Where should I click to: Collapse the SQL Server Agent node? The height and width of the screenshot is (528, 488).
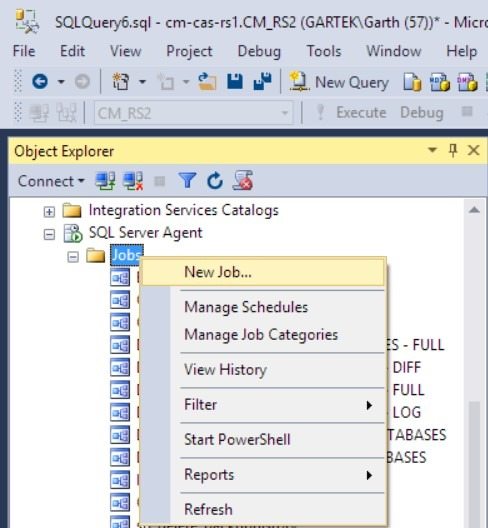coord(49,234)
